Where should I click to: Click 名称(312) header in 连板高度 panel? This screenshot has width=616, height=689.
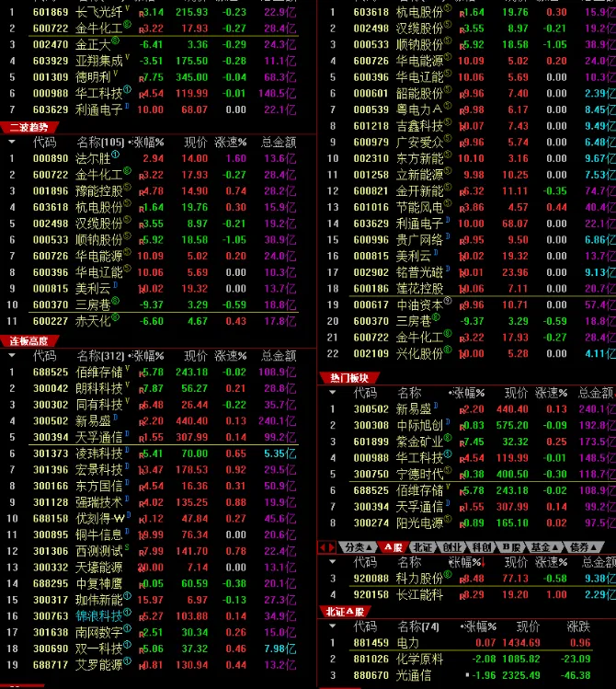(x=100, y=355)
